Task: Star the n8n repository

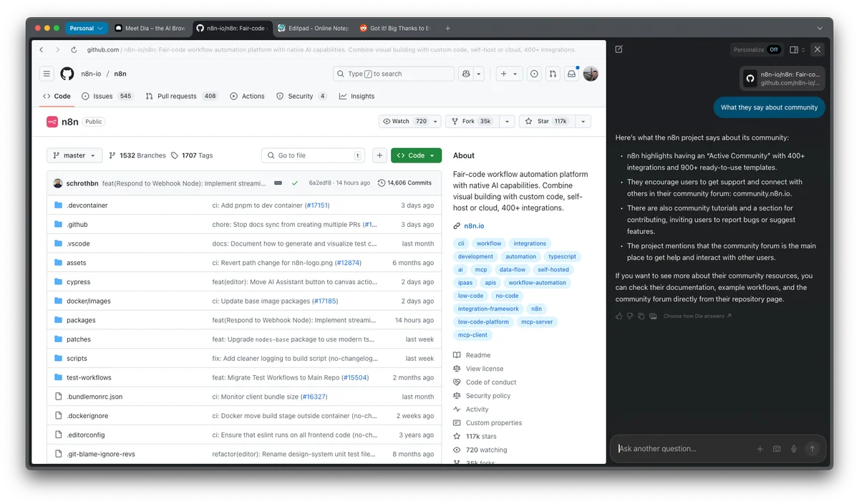Action: (x=547, y=122)
